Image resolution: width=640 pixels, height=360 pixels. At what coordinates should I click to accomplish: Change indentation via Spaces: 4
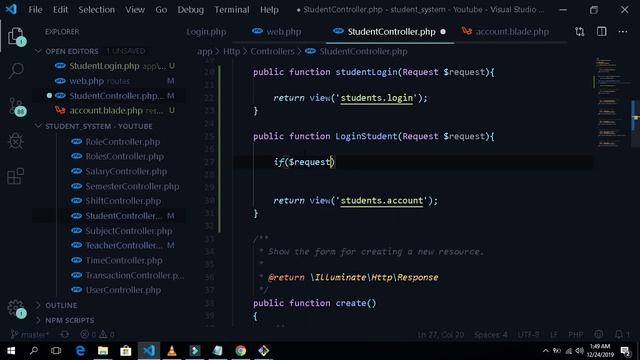[491, 335]
